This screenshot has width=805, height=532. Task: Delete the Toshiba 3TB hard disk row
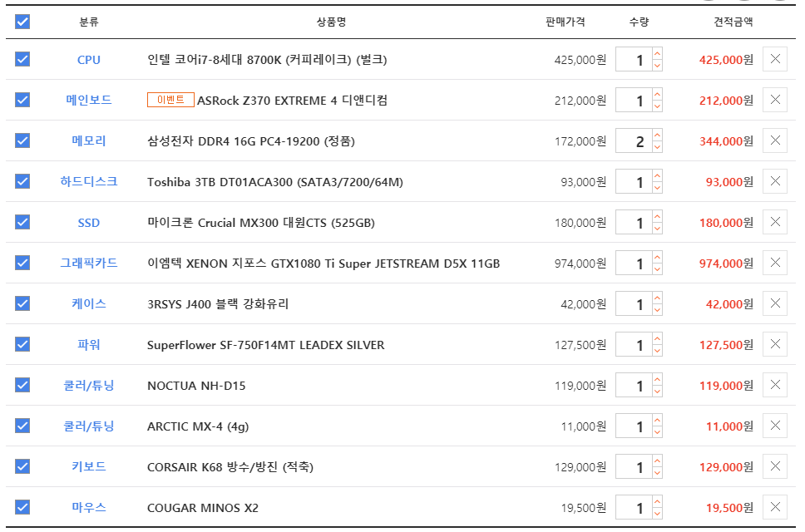point(775,181)
